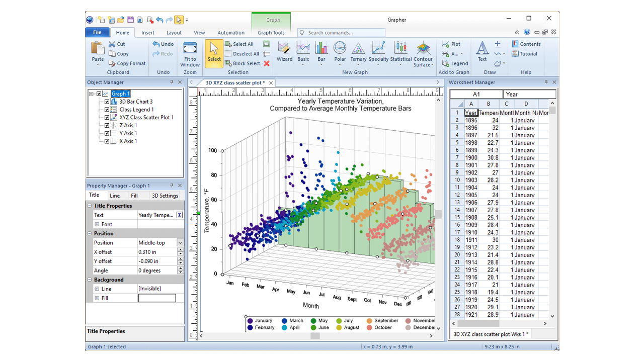Viewport: 644px width, 362px height.
Task: Open the Ternary graph gallery
Action: coord(358,52)
